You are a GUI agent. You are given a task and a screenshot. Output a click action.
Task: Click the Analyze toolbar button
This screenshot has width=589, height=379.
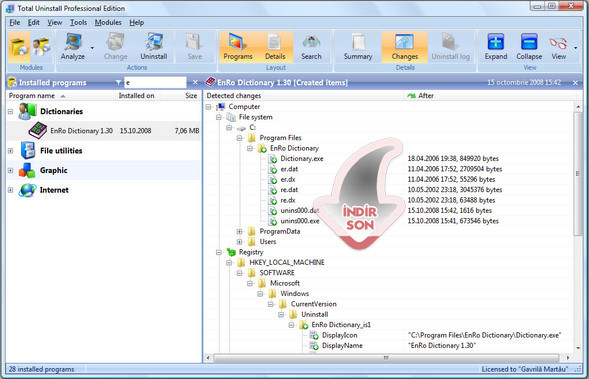(x=73, y=47)
